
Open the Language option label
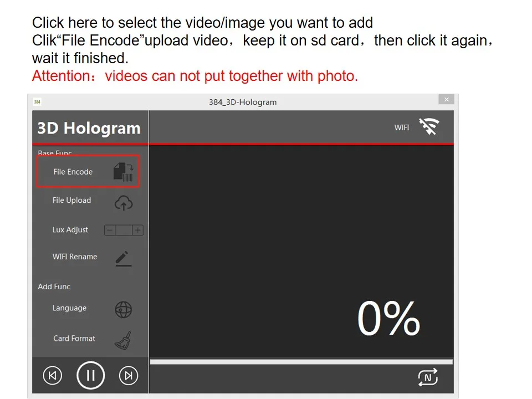point(70,308)
